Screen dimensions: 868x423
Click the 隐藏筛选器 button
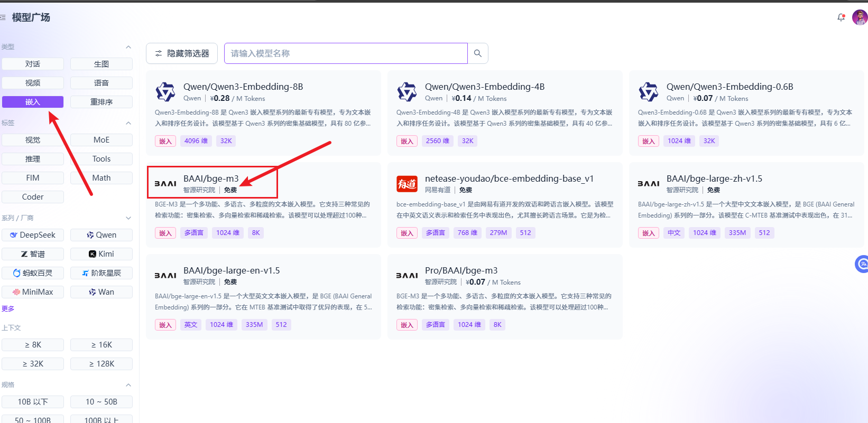coord(182,53)
